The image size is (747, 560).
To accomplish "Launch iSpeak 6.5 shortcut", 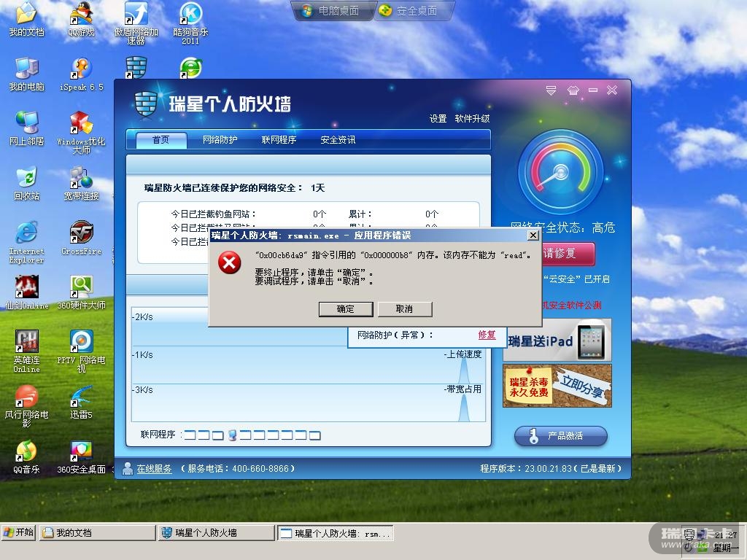I will [81, 74].
